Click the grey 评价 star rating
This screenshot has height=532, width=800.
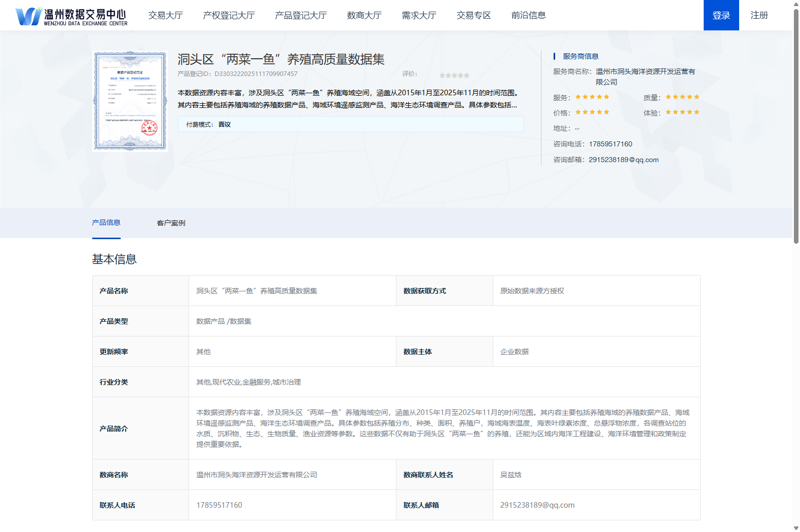454,75
